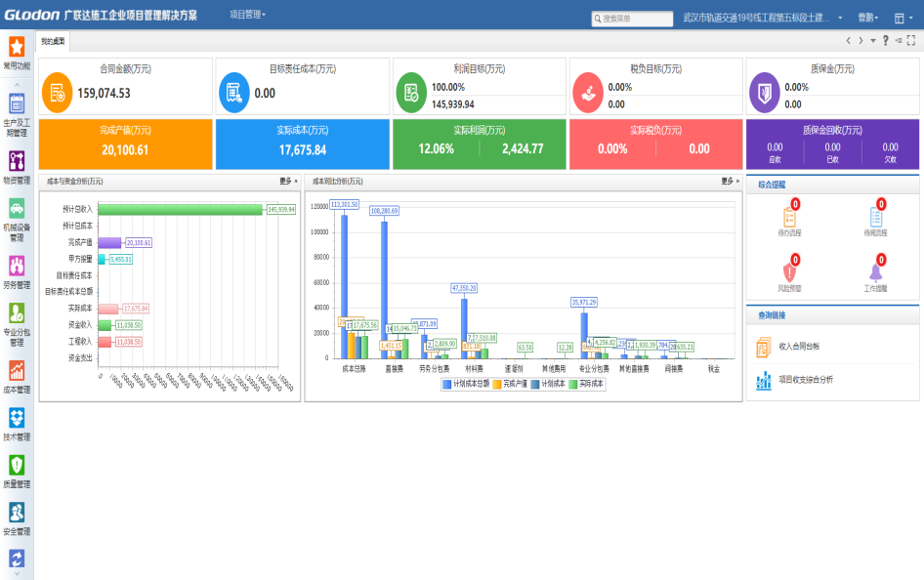Select the 机械设备管理 sidebar icon

[17, 208]
